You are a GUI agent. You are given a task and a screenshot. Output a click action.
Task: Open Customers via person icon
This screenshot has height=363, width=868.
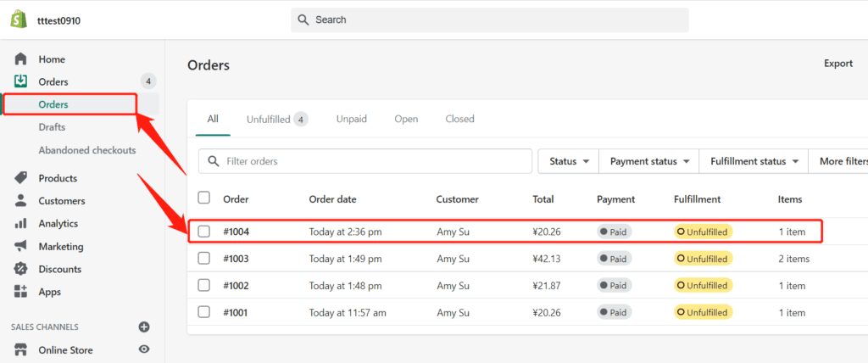(x=21, y=201)
